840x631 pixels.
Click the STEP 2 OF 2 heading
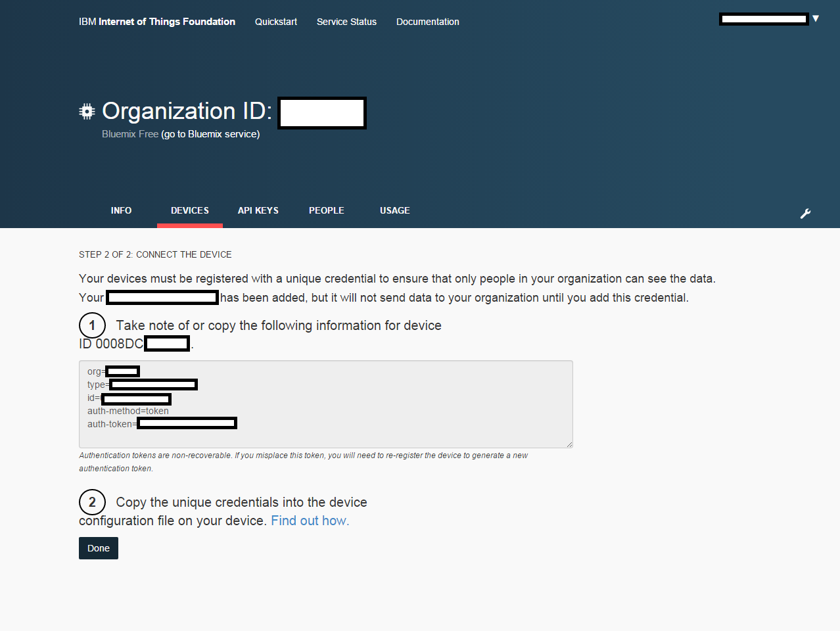(x=155, y=254)
